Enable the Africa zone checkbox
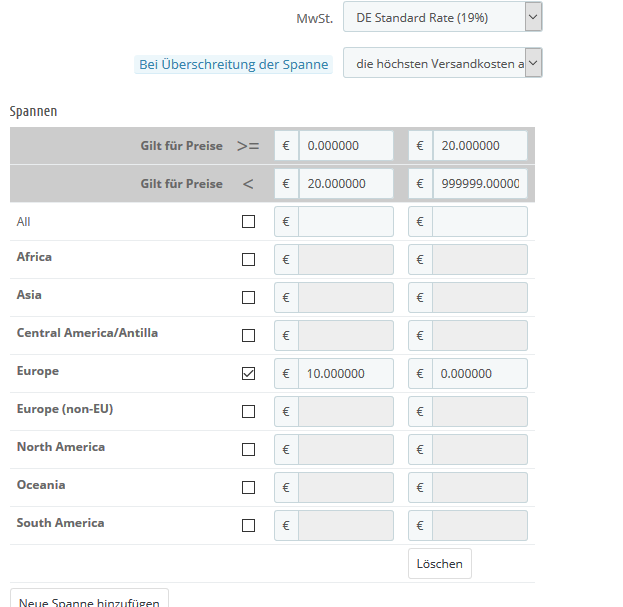This screenshot has width=623, height=607. pyautogui.click(x=249, y=260)
